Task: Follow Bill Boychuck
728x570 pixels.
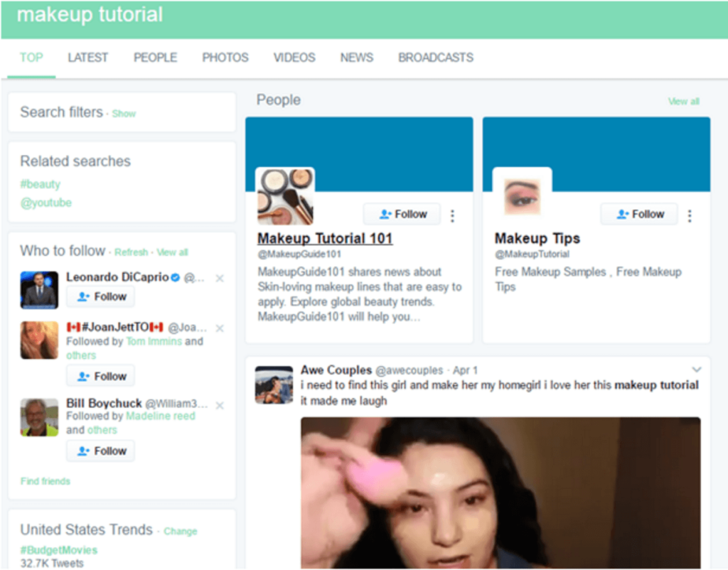Action: coord(101,451)
